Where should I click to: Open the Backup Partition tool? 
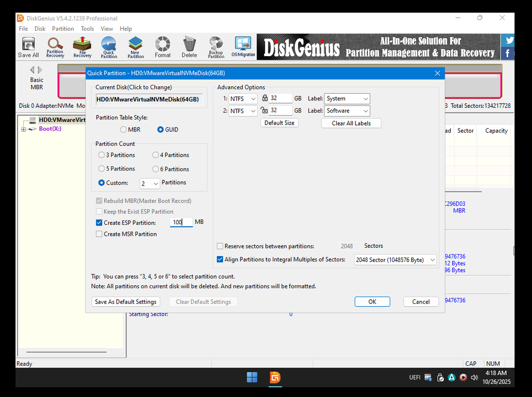[216, 47]
